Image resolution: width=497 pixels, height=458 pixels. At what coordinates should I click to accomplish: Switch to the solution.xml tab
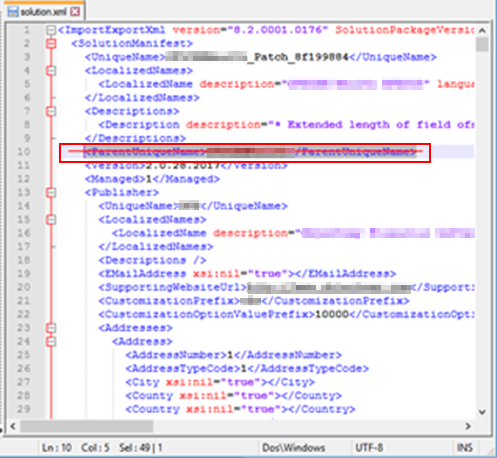point(44,12)
